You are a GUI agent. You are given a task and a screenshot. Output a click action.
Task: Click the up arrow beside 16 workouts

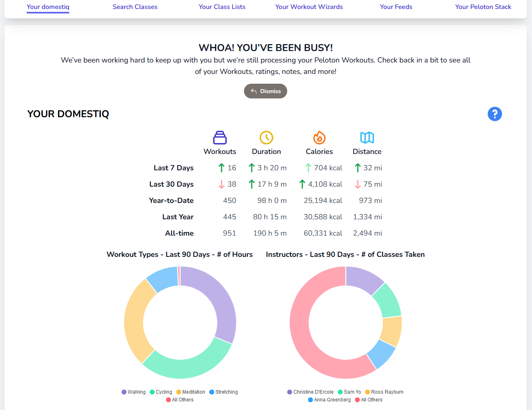point(222,168)
